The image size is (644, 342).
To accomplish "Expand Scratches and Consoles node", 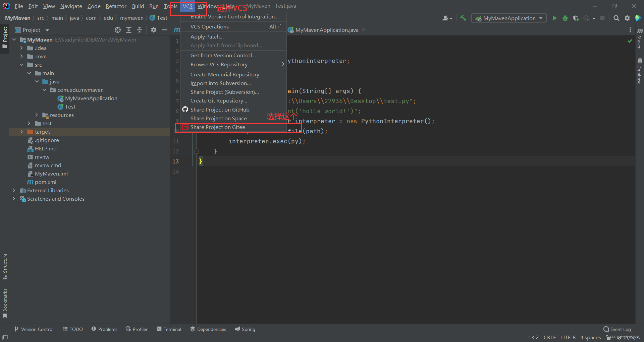I will [14, 199].
